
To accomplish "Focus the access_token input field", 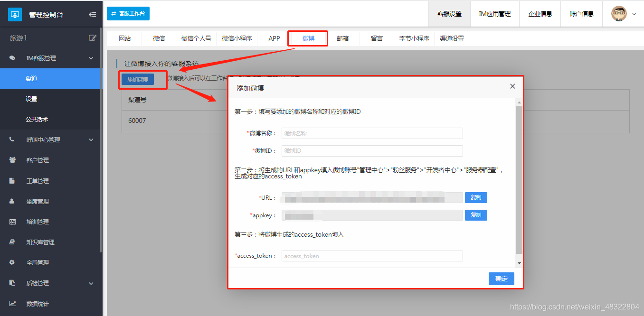I will tap(372, 256).
